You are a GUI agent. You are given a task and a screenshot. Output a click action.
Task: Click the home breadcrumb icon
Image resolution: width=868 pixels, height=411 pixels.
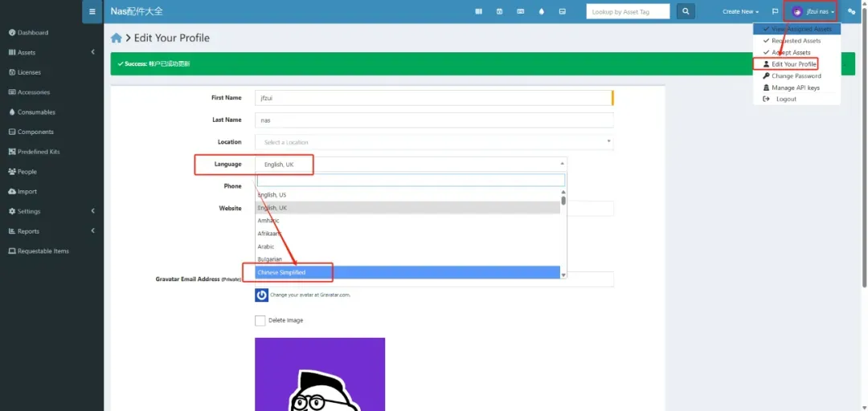pyautogui.click(x=117, y=39)
